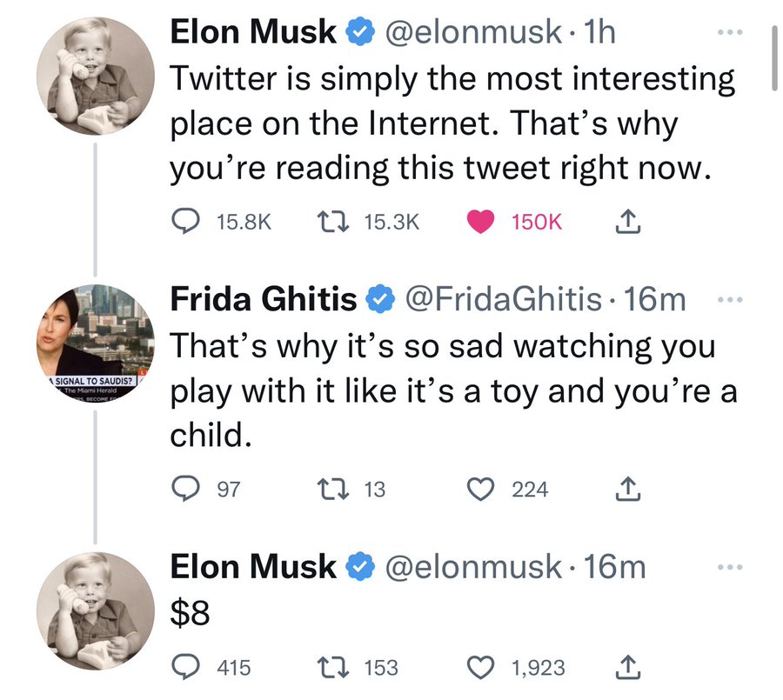Open the @FridaGhitis profile handle link
Screen dimensions: 783x700
504,300
